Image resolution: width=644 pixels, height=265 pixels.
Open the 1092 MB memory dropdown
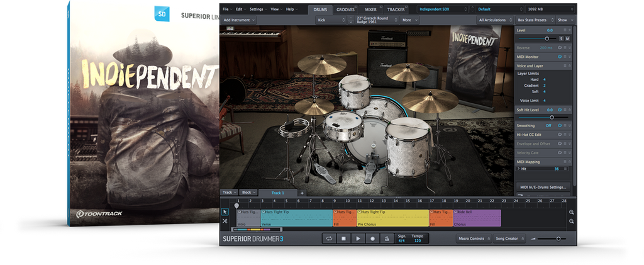coord(550,9)
